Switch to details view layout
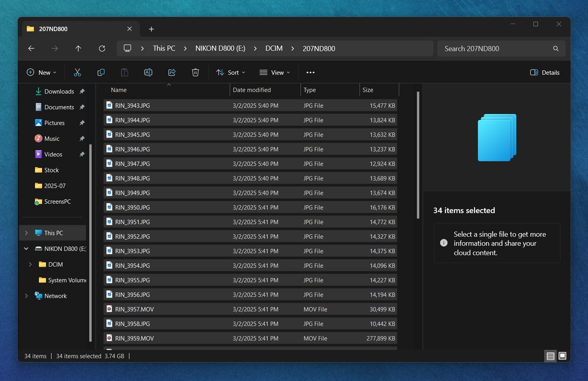588x381 pixels. pos(550,356)
